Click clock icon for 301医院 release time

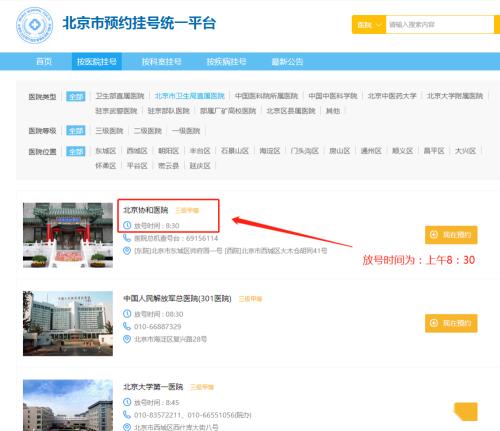point(127,314)
